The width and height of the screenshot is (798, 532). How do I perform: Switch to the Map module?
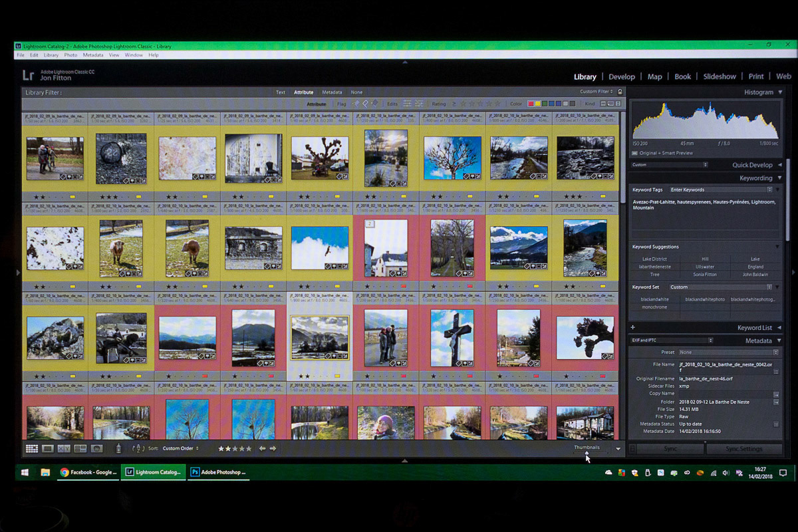pos(655,77)
